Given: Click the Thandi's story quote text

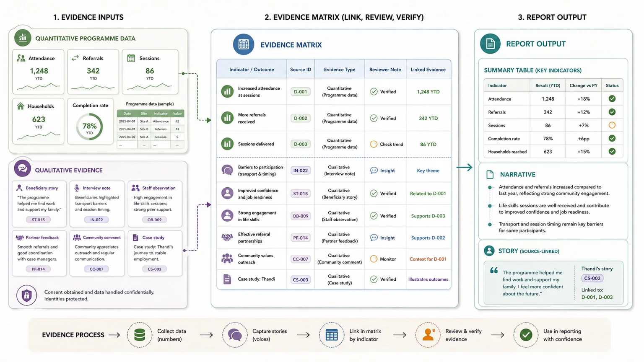Looking at the screenshot, I should 532,283.
